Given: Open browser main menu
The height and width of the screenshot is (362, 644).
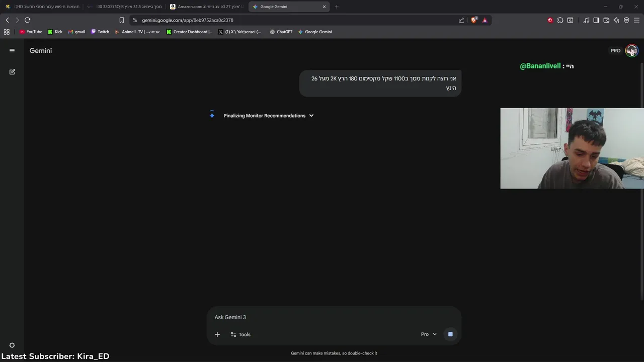Looking at the screenshot, I should (x=636, y=20).
